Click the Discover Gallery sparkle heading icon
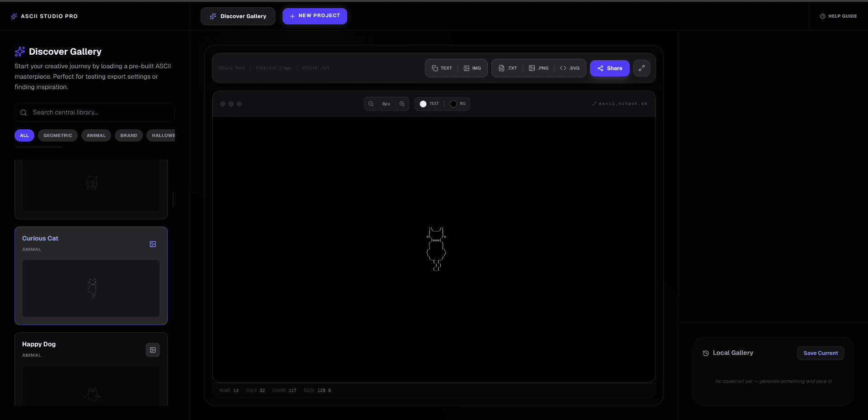 tap(20, 52)
